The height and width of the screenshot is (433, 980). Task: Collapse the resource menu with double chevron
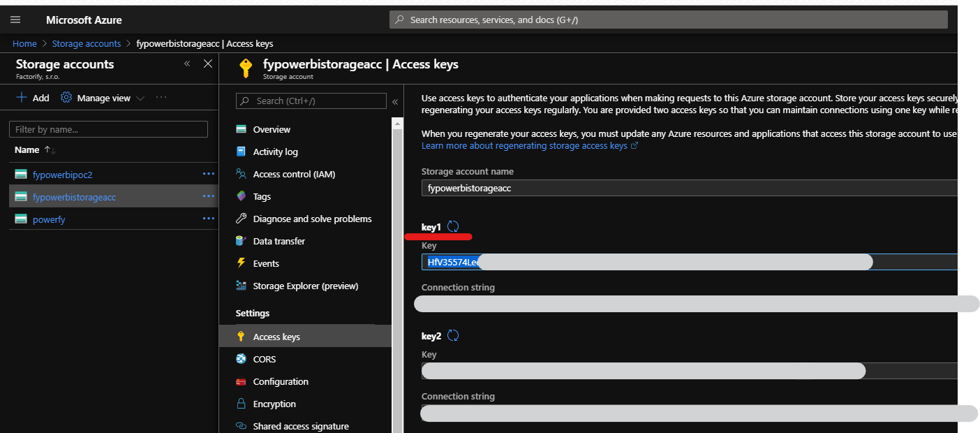tap(394, 101)
